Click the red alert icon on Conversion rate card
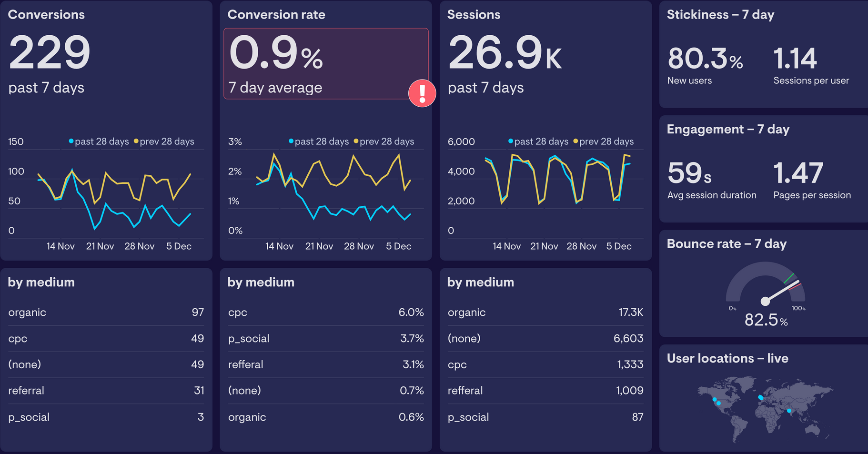 tap(422, 93)
